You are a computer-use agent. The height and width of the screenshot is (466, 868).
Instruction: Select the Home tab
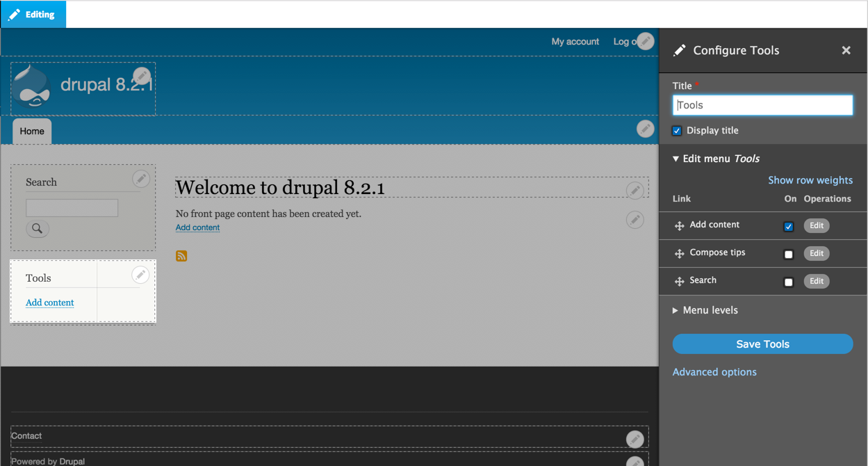[x=32, y=131]
